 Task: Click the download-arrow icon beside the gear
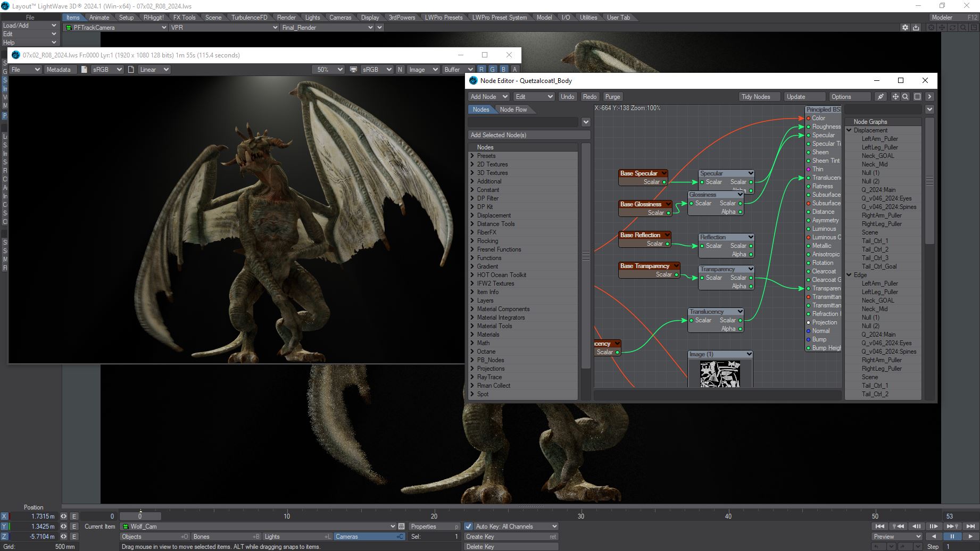(x=916, y=28)
